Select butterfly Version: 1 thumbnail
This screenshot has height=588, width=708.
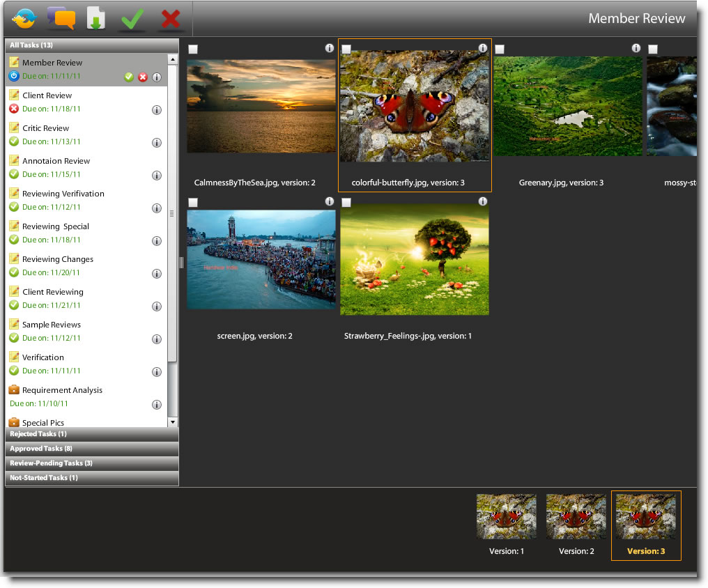[x=507, y=517]
